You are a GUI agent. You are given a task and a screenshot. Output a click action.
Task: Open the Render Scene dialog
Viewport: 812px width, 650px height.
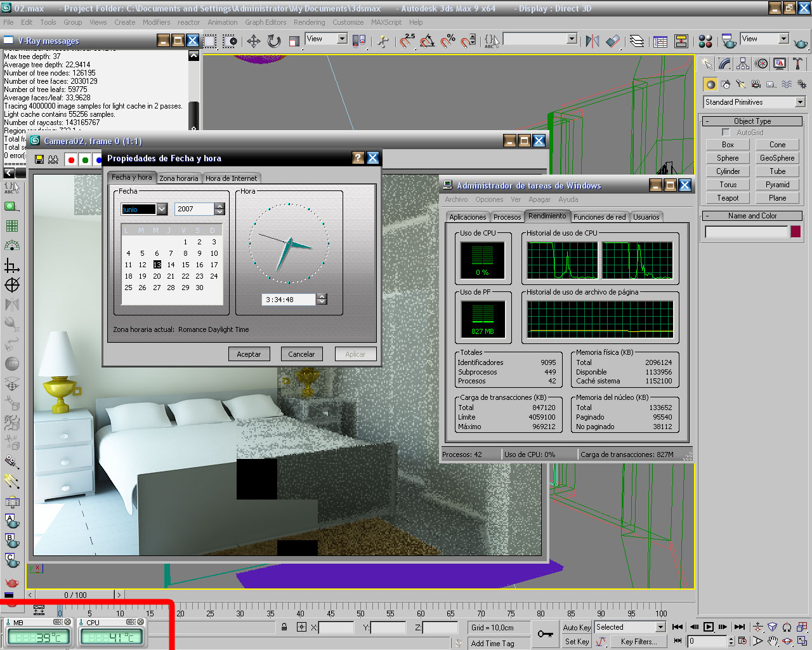click(x=729, y=41)
